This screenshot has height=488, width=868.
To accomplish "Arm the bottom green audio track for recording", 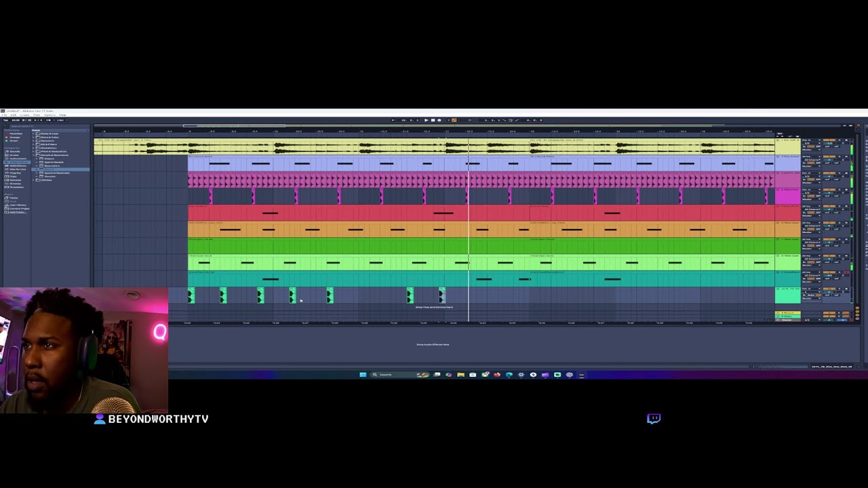I will [846, 289].
